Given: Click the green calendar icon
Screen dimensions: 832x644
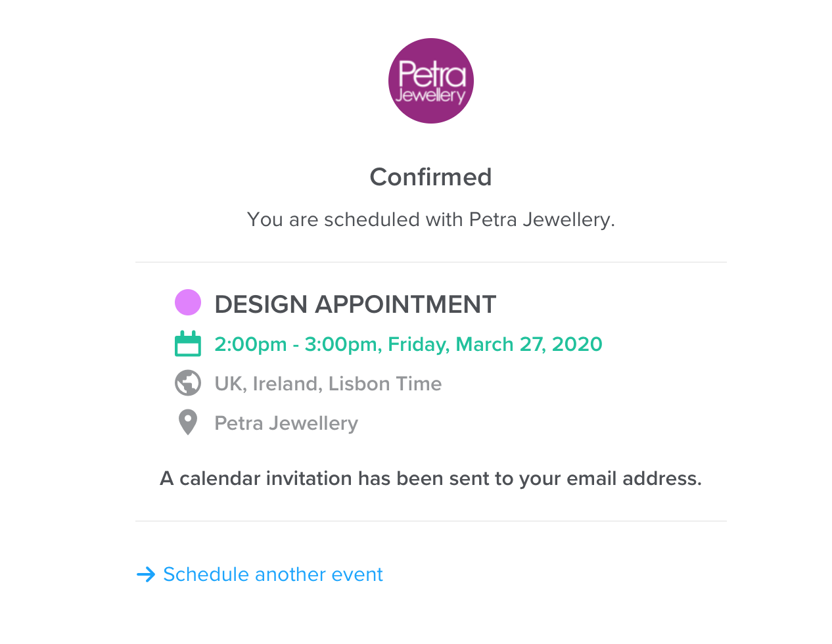Looking at the screenshot, I should (188, 344).
